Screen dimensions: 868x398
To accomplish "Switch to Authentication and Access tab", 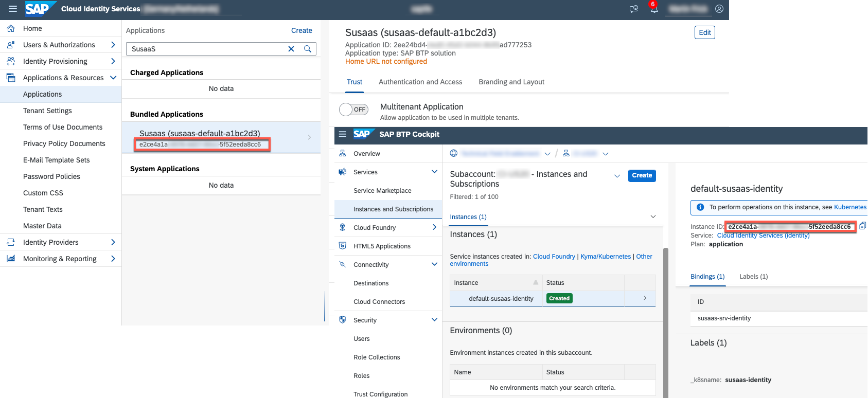I will pos(420,82).
